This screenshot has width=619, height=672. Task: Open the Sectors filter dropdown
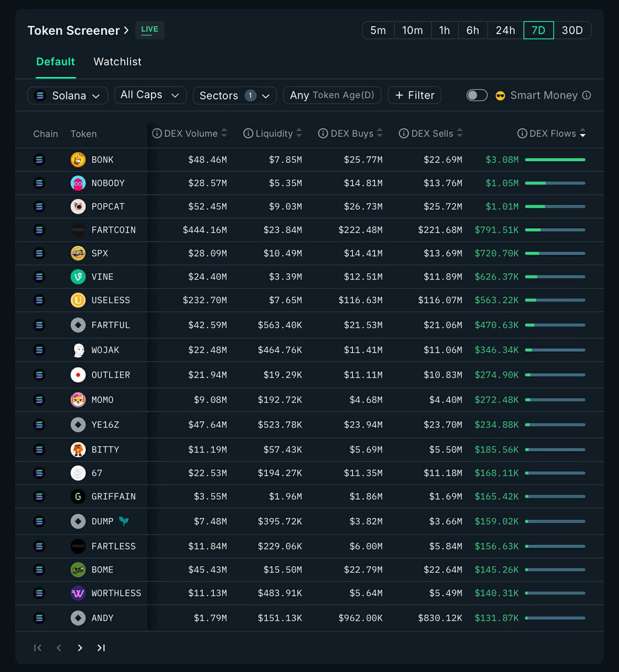coord(235,95)
